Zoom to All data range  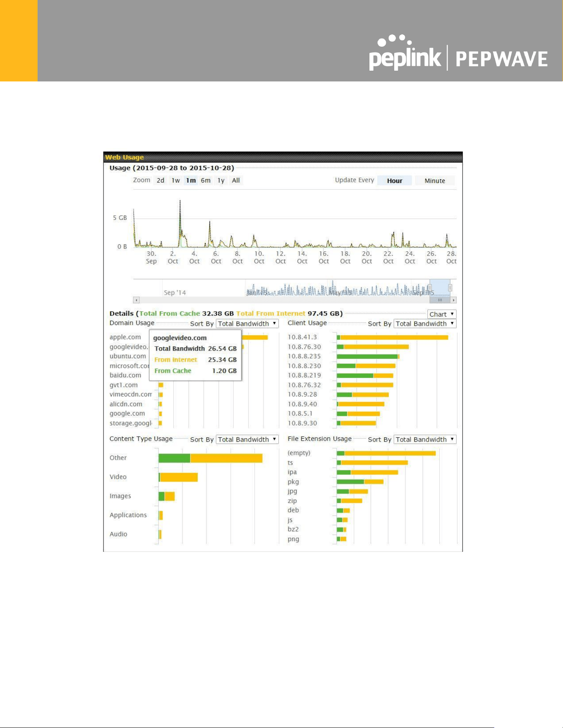point(236,180)
